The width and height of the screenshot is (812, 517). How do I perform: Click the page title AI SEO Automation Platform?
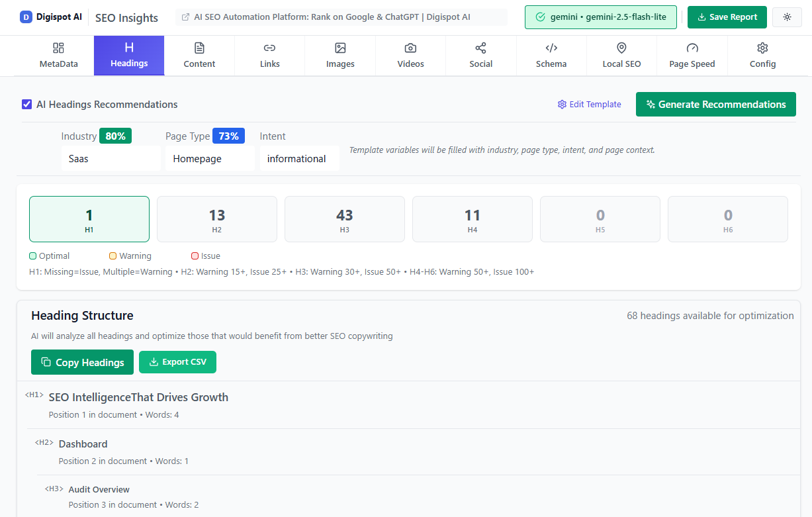[332, 17]
